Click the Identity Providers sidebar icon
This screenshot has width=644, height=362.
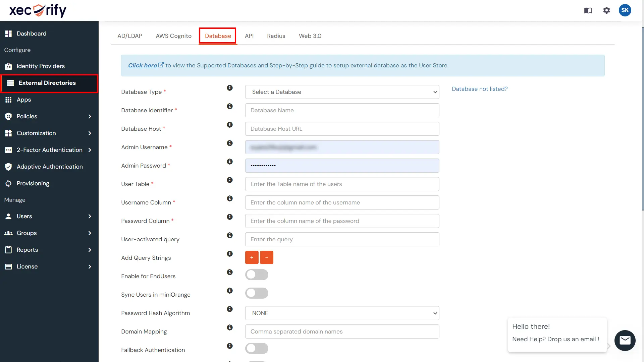[8, 66]
